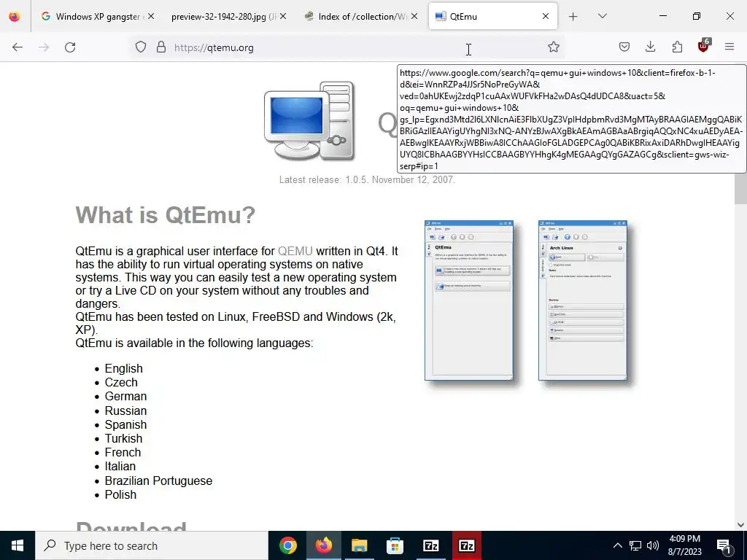Click the page vertical scrollbar thumb
The image size is (747, 560).
(x=740, y=189)
